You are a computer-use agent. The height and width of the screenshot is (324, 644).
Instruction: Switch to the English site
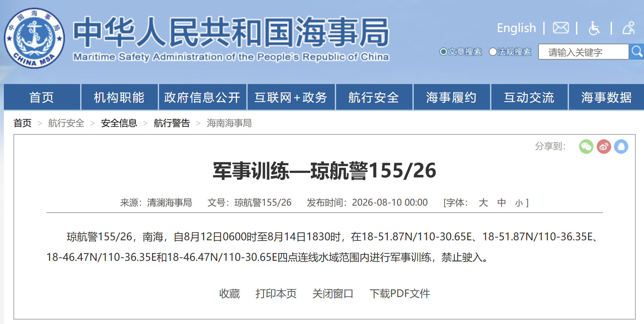pos(516,28)
